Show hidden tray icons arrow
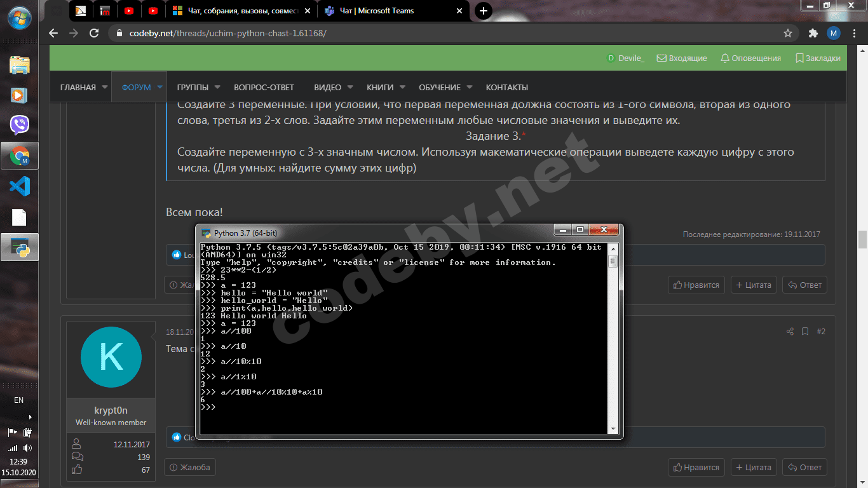 point(29,417)
